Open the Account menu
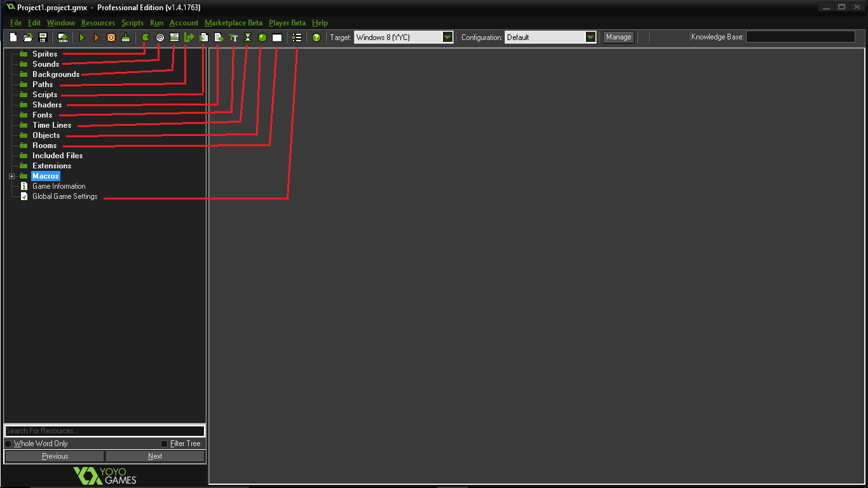 coord(184,23)
